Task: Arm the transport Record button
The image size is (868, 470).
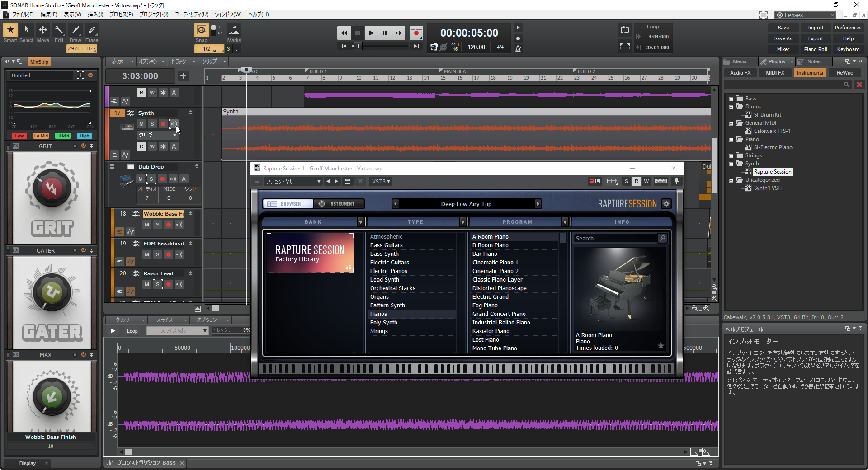Action: click(x=416, y=33)
